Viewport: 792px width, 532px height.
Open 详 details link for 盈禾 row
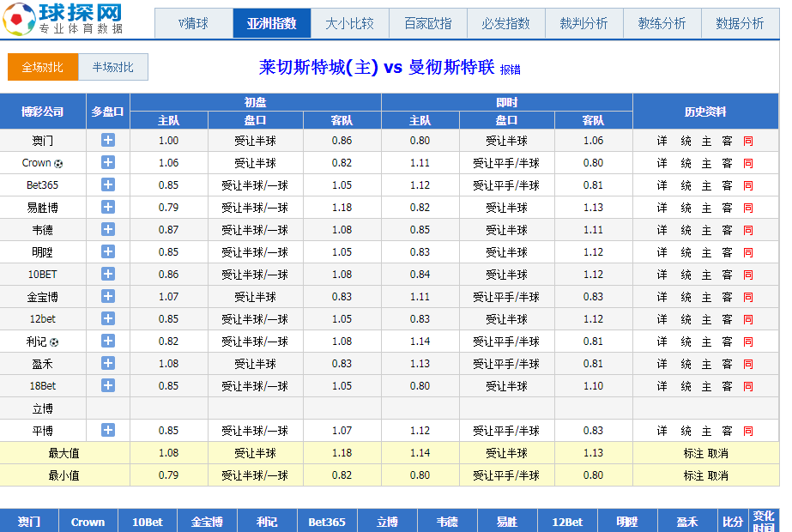(x=662, y=365)
